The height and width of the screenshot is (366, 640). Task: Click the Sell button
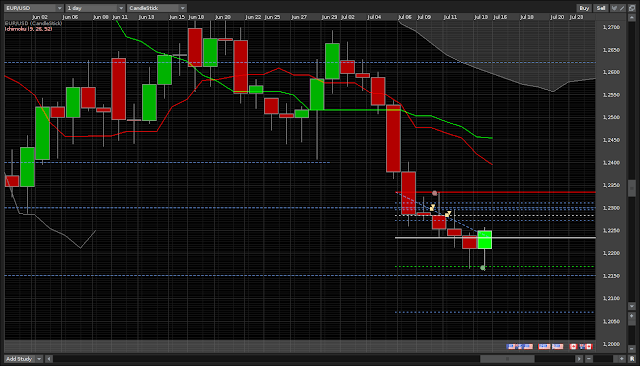601,8
